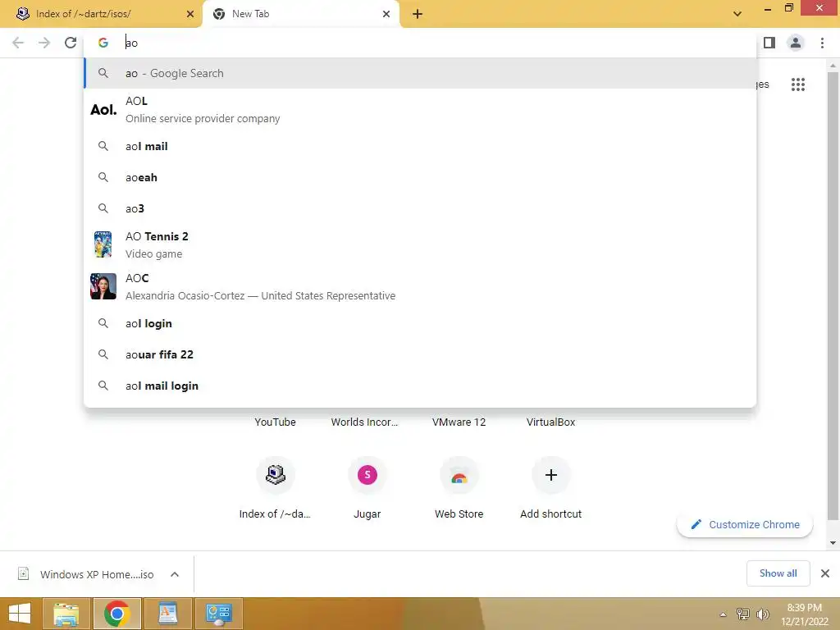Screen dimensions: 840x630
Task: Open the tab search chevron
Action: pyautogui.click(x=737, y=14)
